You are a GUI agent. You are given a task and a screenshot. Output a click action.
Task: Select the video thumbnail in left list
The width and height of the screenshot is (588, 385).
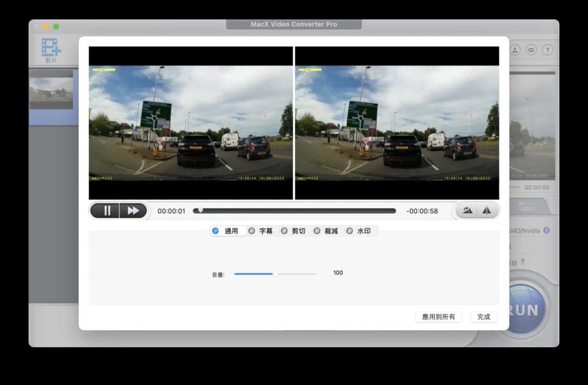tap(51, 90)
